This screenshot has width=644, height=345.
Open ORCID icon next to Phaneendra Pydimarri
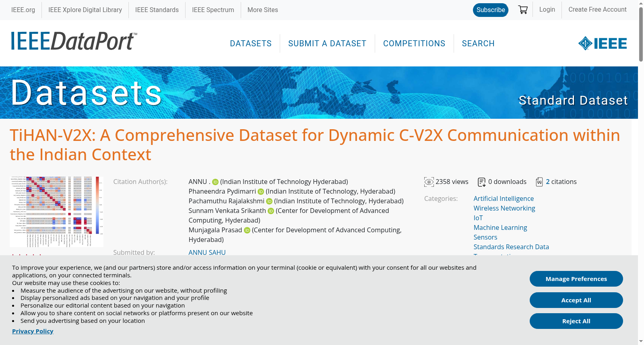(x=261, y=192)
